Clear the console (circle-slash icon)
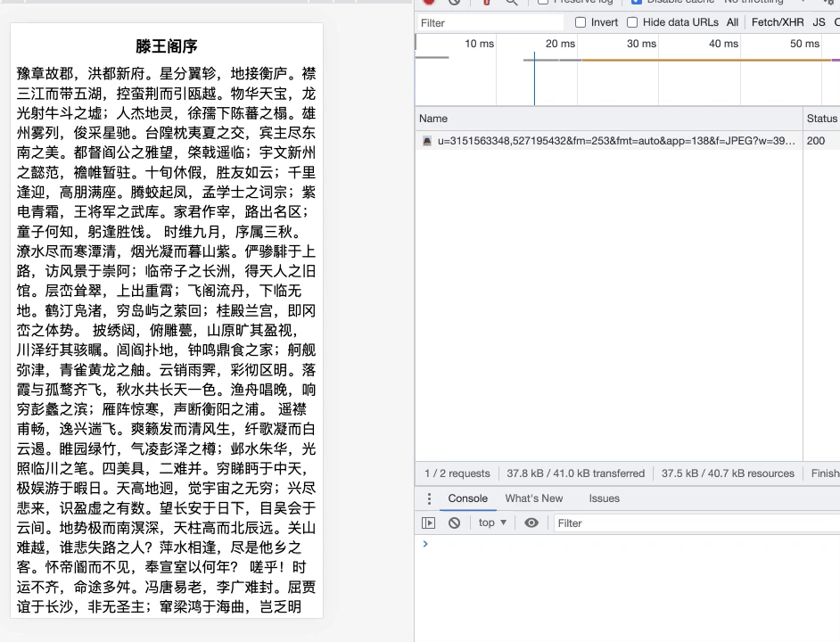840x642 pixels. (x=455, y=523)
